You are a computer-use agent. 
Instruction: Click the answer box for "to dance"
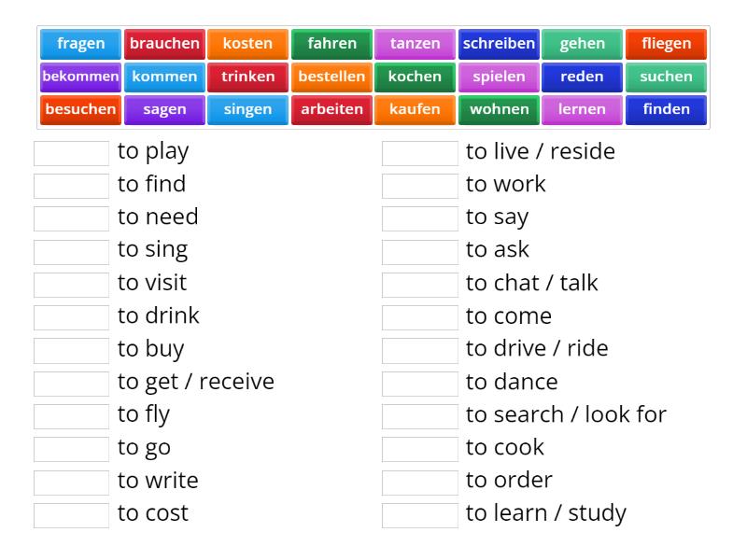coord(419,382)
